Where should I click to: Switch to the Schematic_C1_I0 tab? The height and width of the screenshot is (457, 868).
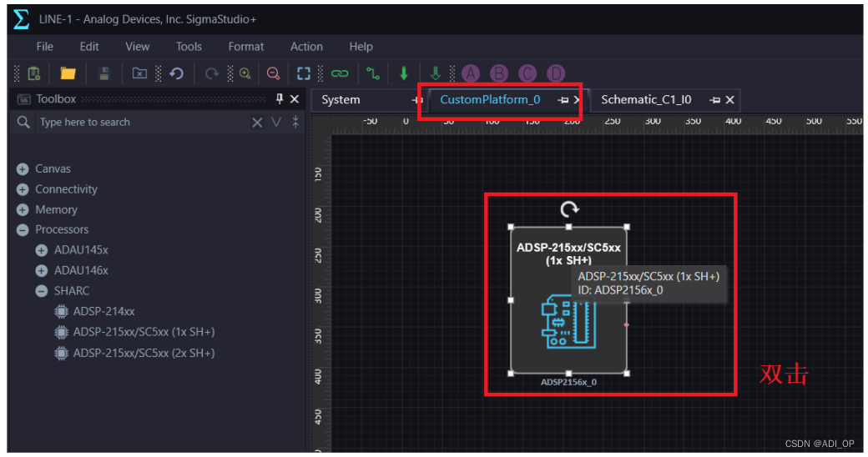pyautogui.click(x=646, y=99)
